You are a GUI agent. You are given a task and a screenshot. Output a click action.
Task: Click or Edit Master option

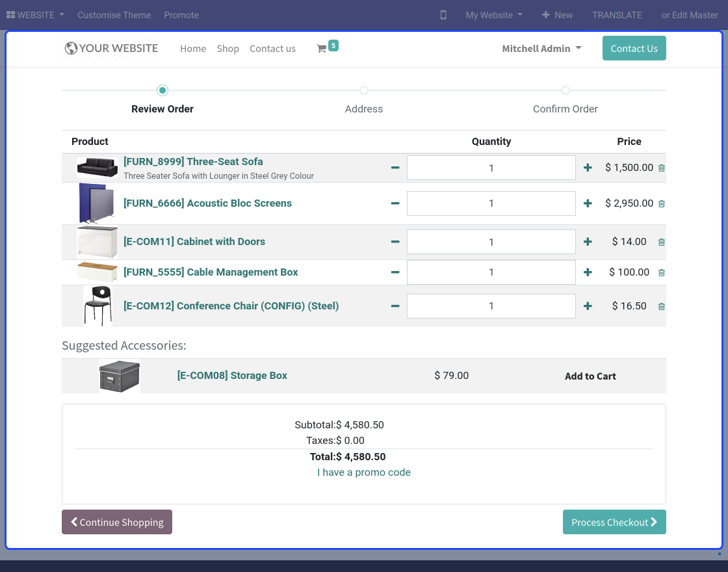pyautogui.click(x=690, y=15)
